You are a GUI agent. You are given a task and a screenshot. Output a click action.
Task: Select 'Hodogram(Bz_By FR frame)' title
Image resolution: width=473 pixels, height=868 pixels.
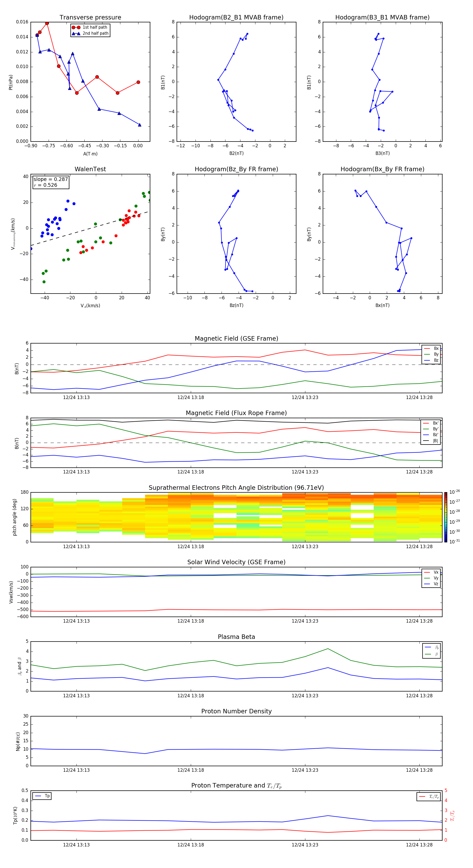(x=236, y=169)
